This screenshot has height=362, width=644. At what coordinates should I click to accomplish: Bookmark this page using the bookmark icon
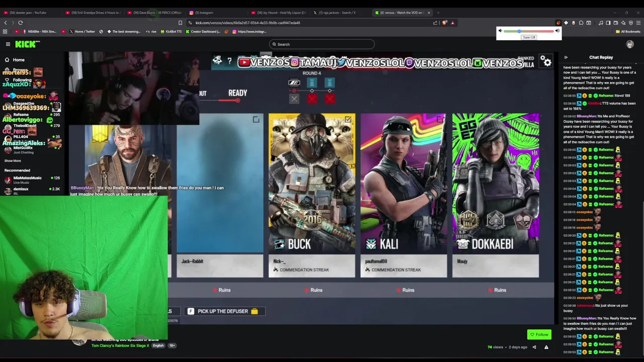pos(180,23)
